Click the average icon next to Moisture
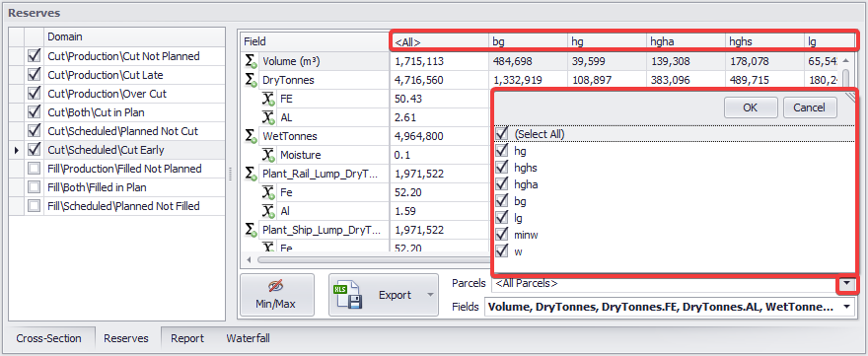Screen dimensions: 868x356 coord(268,155)
